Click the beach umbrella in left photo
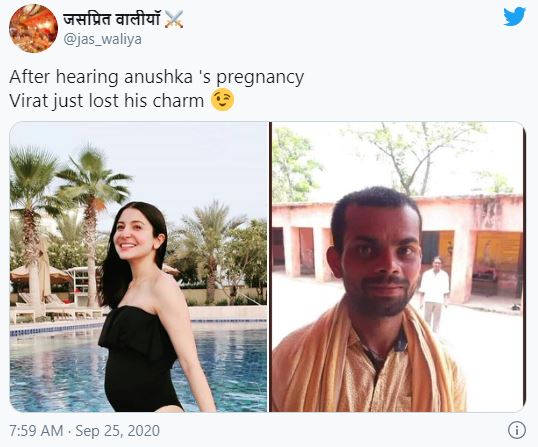 click(x=40, y=273)
